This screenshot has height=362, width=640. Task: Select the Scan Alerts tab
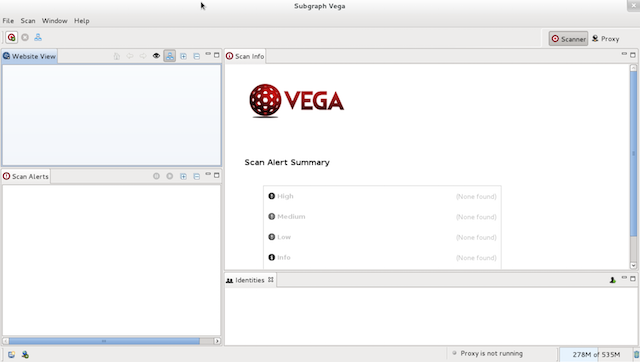point(26,176)
